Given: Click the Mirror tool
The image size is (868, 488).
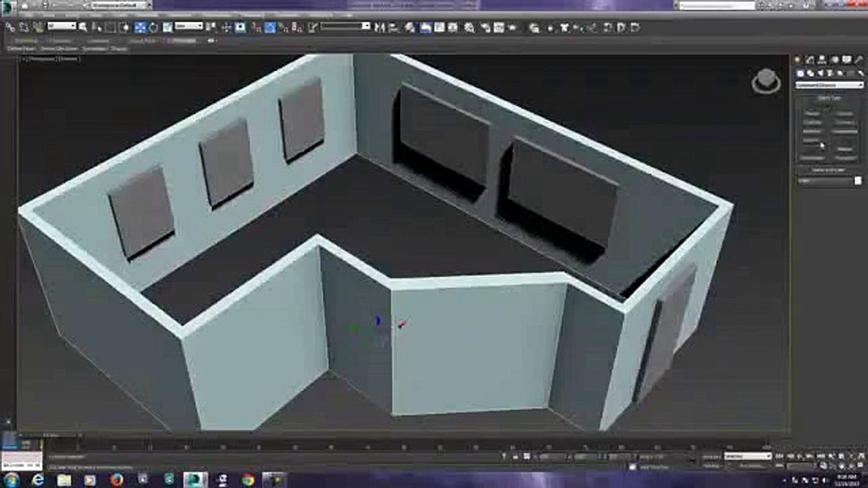Looking at the screenshot, I should tap(380, 28).
